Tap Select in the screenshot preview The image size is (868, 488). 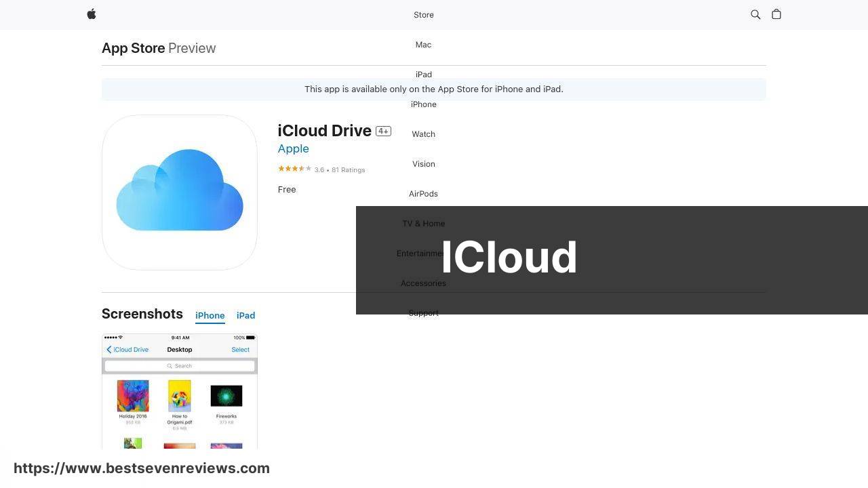[241, 350]
